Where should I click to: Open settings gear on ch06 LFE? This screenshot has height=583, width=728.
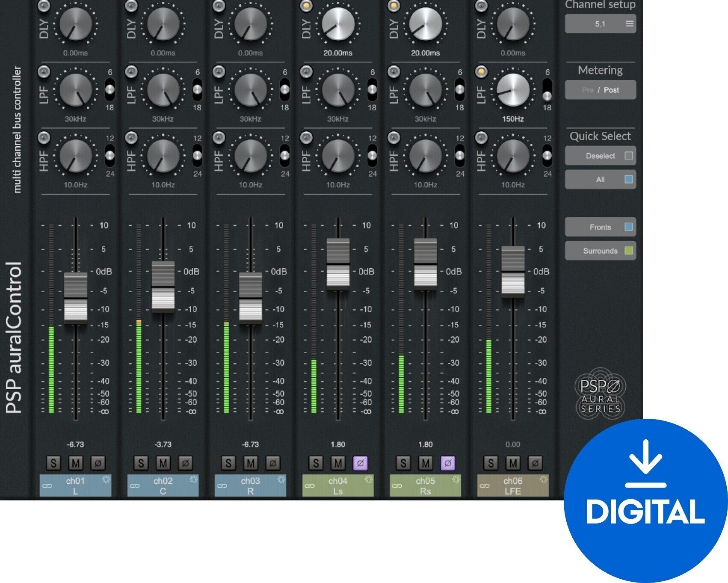click(544, 479)
